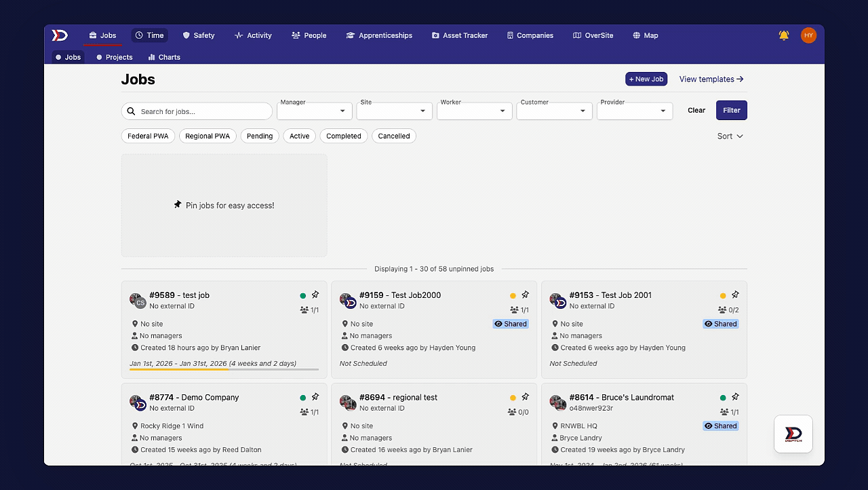Screen dimensions: 868x490
Task: Click the Clear filters button
Action: click(696, 110)
